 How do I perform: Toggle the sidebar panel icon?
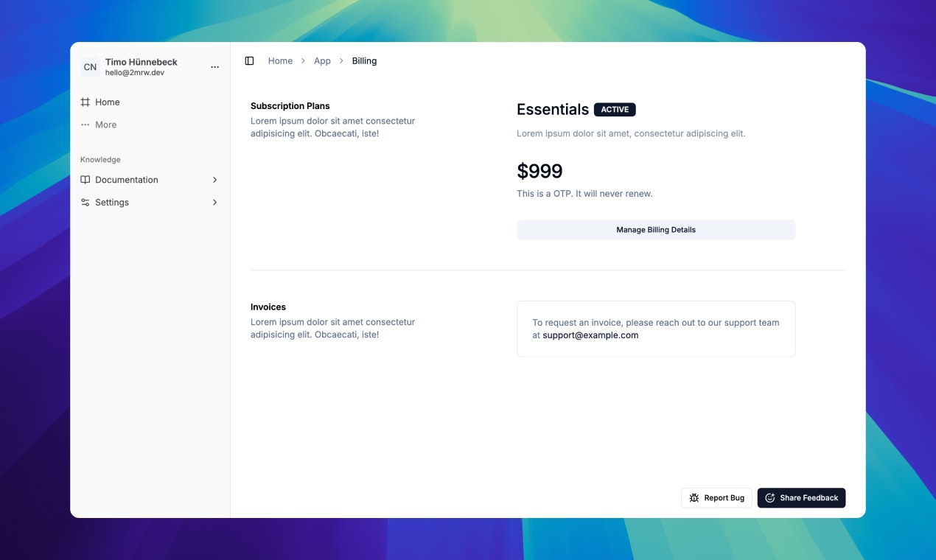pos(249,61)
